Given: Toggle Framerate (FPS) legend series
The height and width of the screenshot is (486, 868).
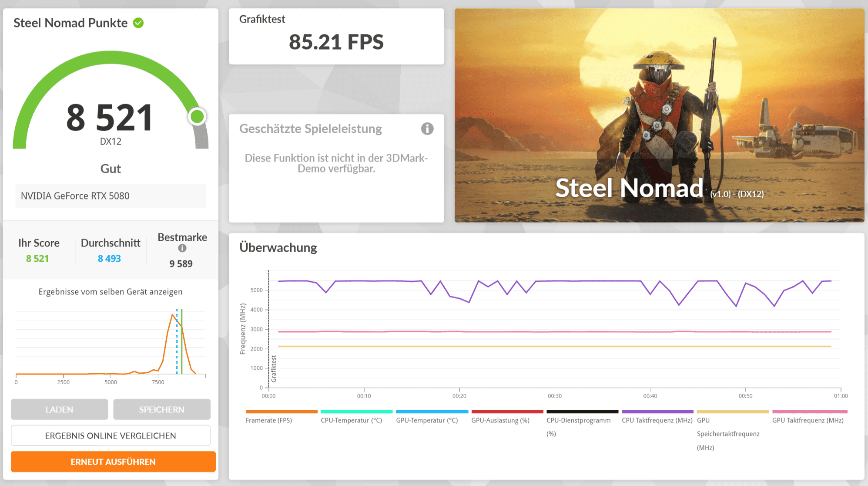Looking at the screenshot, I should [268, 420].
